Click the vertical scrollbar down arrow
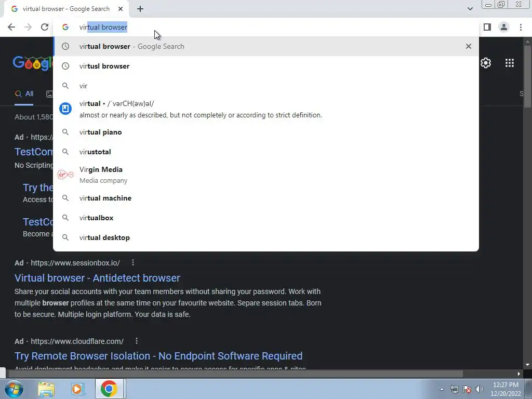Viewport: 532px width, 399px height. tap(527, 365)
